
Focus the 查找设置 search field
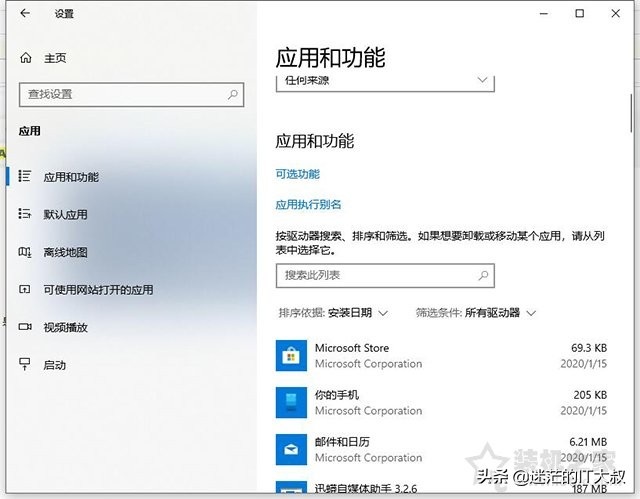coord(131,95)
